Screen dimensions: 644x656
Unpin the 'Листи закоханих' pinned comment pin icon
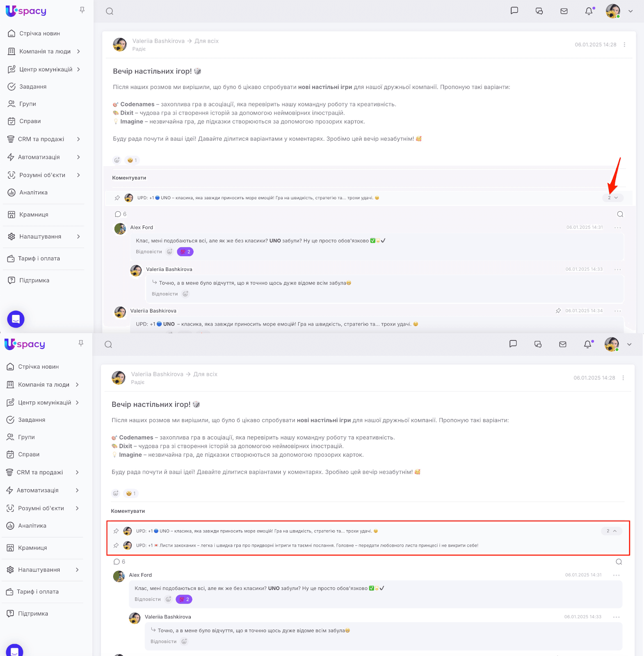(x=116, y=545)
